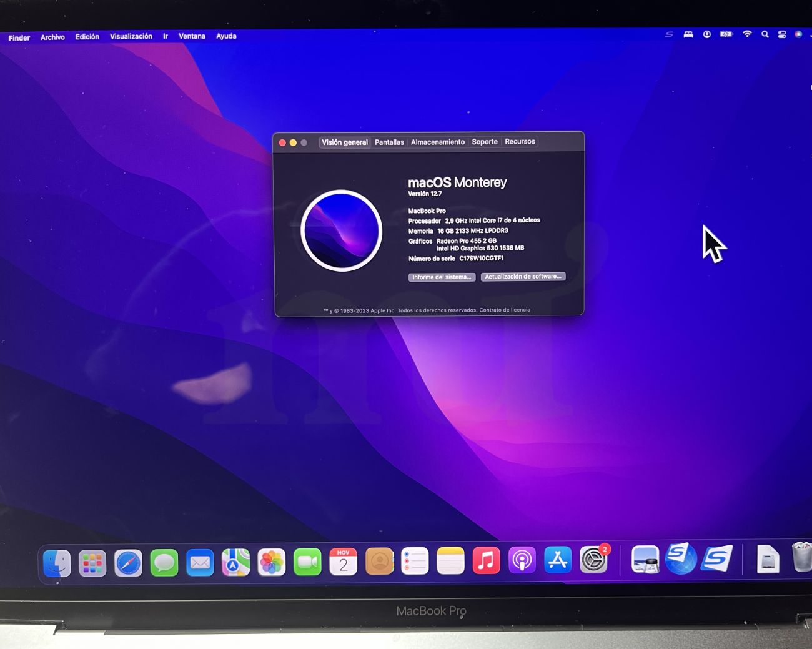Open plain ScanSnap S icon in Dock
The image size is (812, 649).
pos(716,558)
